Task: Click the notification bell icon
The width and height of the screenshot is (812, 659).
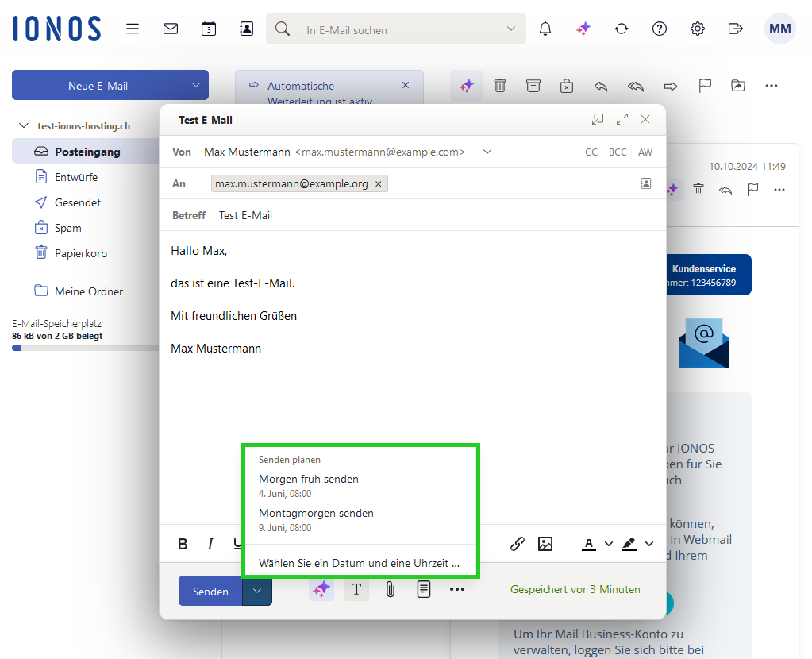Action: (x=545, y=29)
